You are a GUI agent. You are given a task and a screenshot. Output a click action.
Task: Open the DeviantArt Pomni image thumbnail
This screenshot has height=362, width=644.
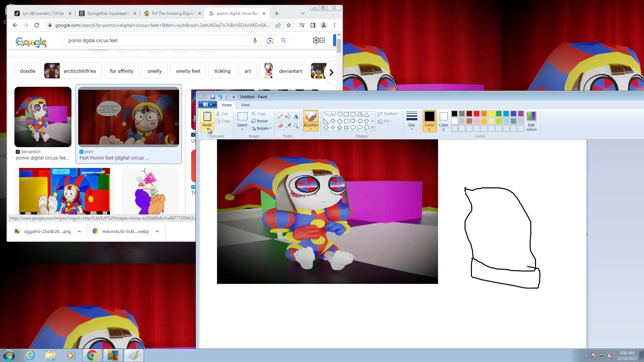click(43, 117)
